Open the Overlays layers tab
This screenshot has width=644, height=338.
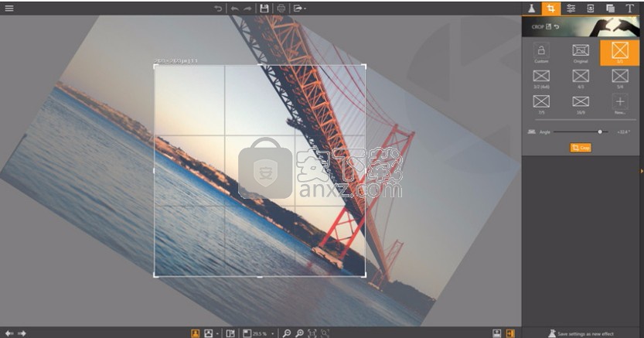[x=610, y=9]
